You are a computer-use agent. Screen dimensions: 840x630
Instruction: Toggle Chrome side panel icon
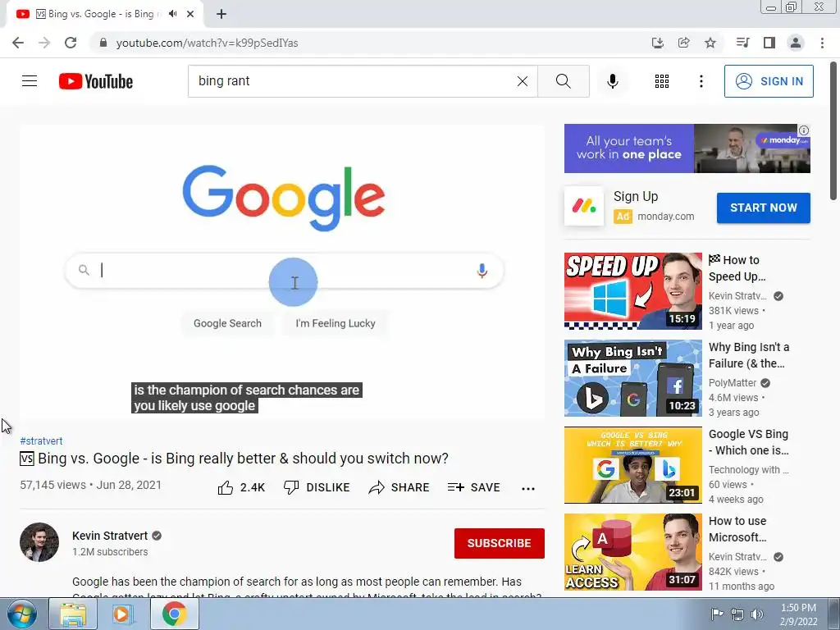tap(769, 43)
